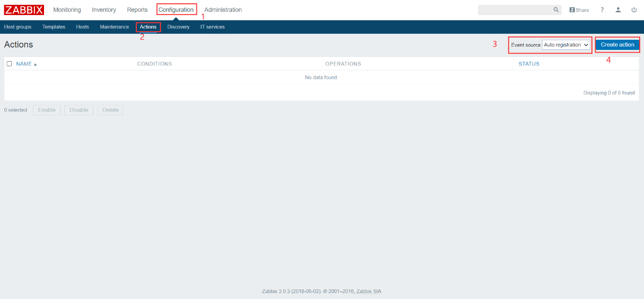Open the Administration menu
The height and width of the screenshot is (299, 644).
click(223, 10)
